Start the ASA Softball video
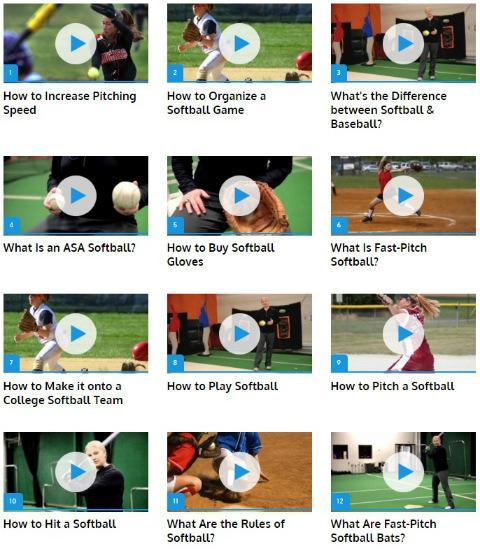Viewport: 480px width, 551px height. (76, 196)
